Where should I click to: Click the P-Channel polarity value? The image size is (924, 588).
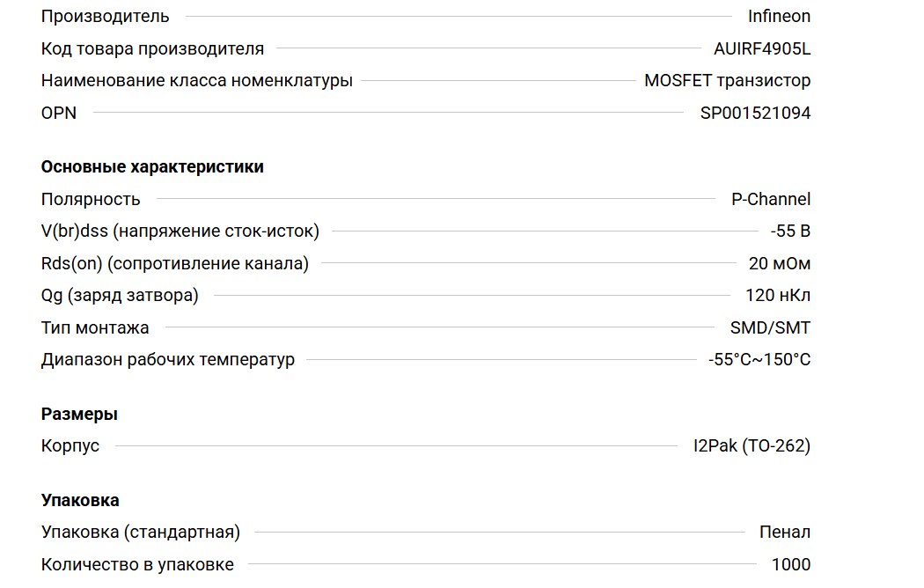tap(771, 199)
